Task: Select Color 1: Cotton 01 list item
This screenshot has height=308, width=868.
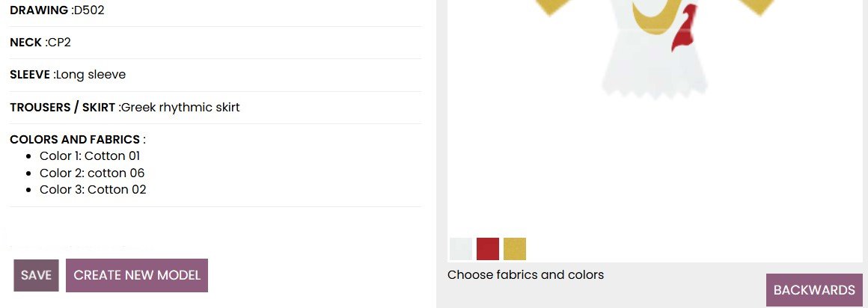Action: pyautogui.click(x=90, y=156)
